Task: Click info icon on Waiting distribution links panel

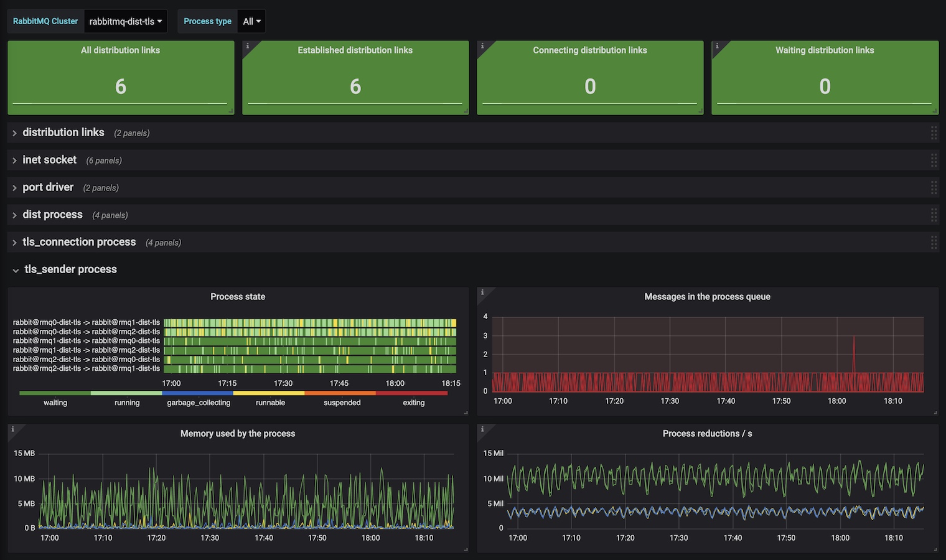Action: [x=716, y=46]
